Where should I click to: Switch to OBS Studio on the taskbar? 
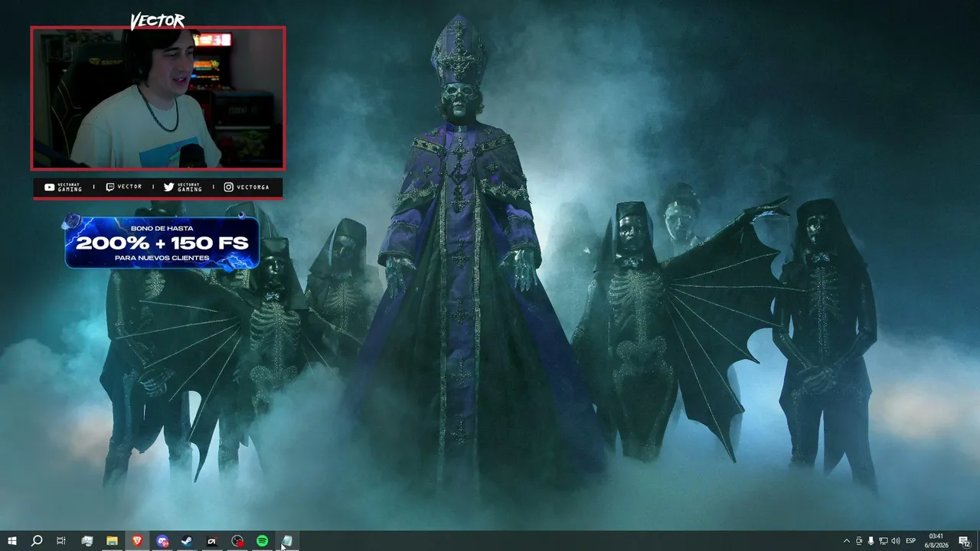pos(237,541)
